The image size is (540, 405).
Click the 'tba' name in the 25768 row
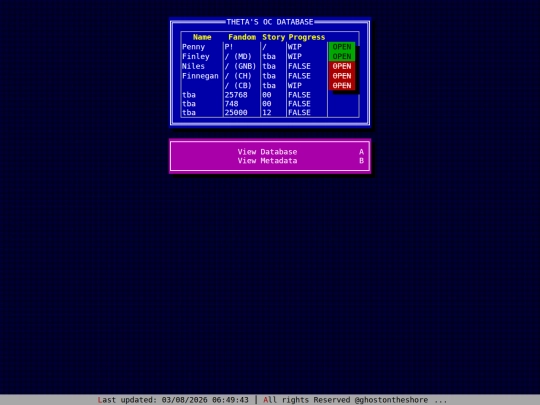click(189, 95)
